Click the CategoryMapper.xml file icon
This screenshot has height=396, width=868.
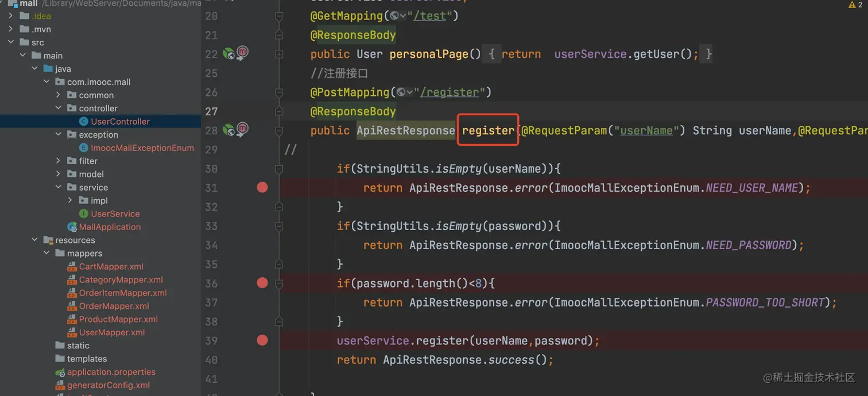point(72,280)
